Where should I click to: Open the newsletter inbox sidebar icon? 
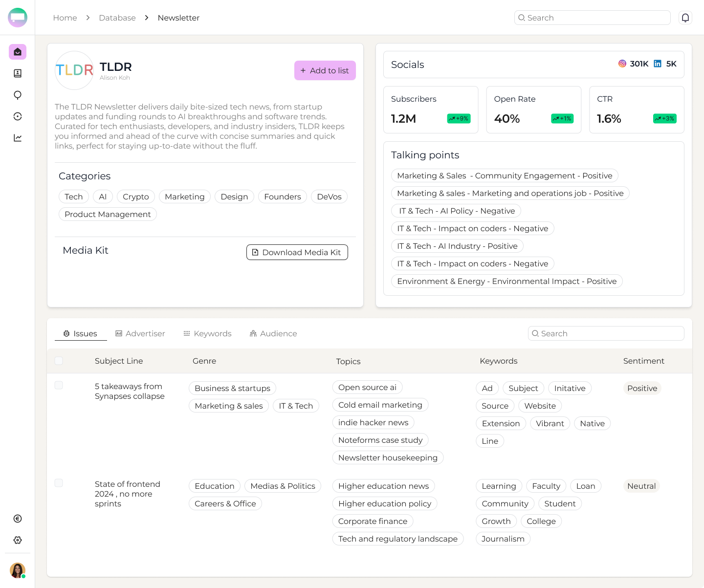pos(18,52)
